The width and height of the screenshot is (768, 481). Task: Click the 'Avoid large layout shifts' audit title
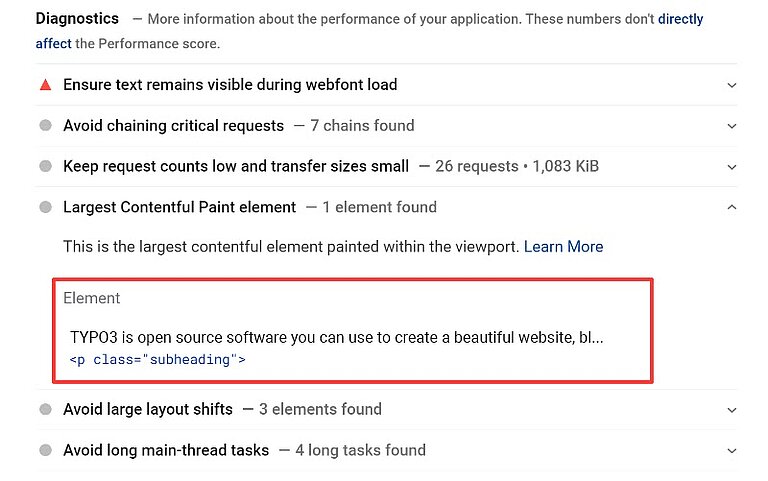tap(148, 410)
